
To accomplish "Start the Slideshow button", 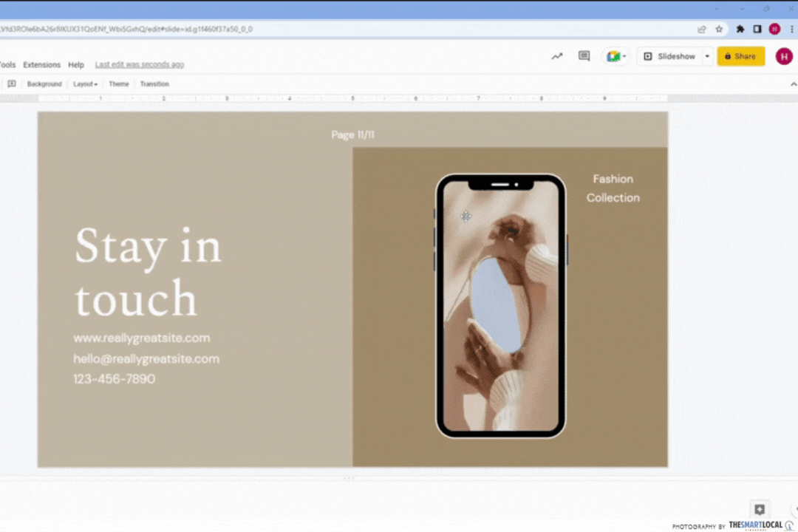I will [669, 56].
